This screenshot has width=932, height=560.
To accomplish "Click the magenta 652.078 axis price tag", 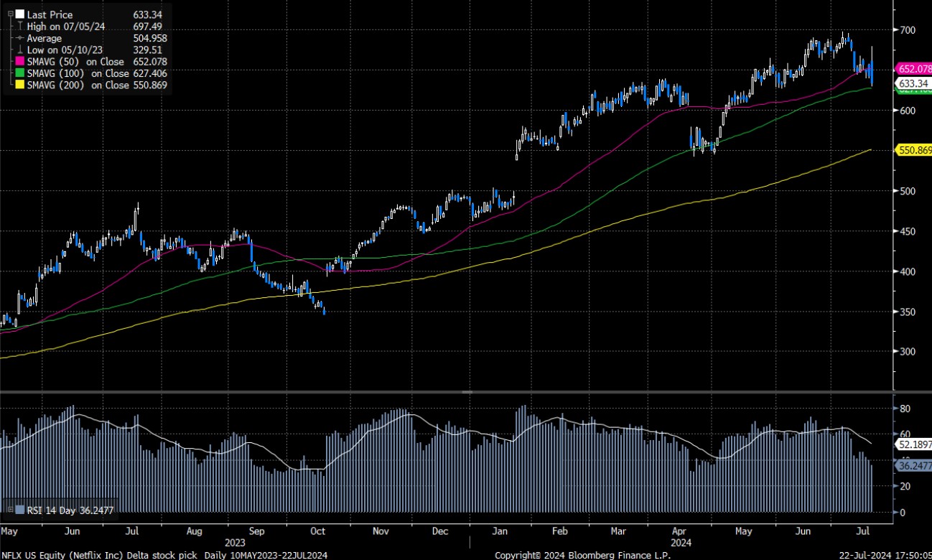I will click(x=914, y=70).
